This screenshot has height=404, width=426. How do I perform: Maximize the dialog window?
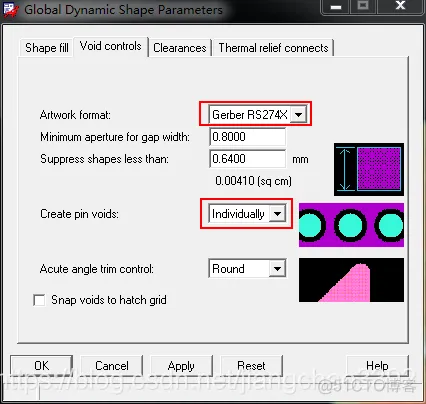pos(363,7)
